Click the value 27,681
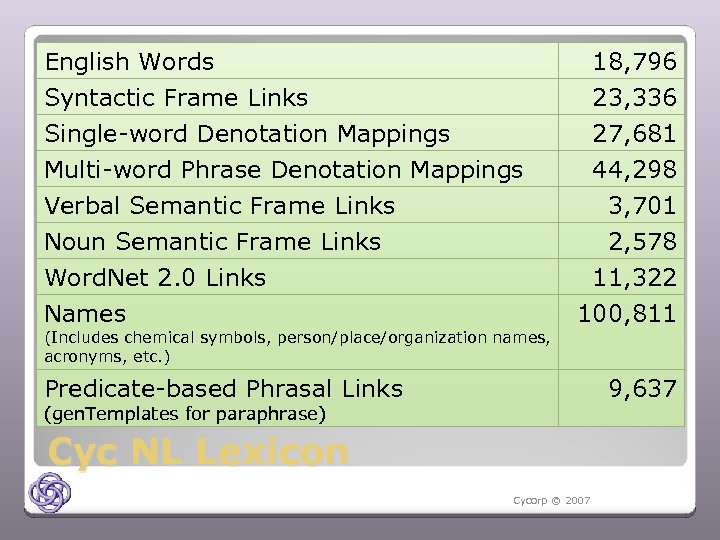The height and width of the screenshot is (540, 720). (635, 134)
